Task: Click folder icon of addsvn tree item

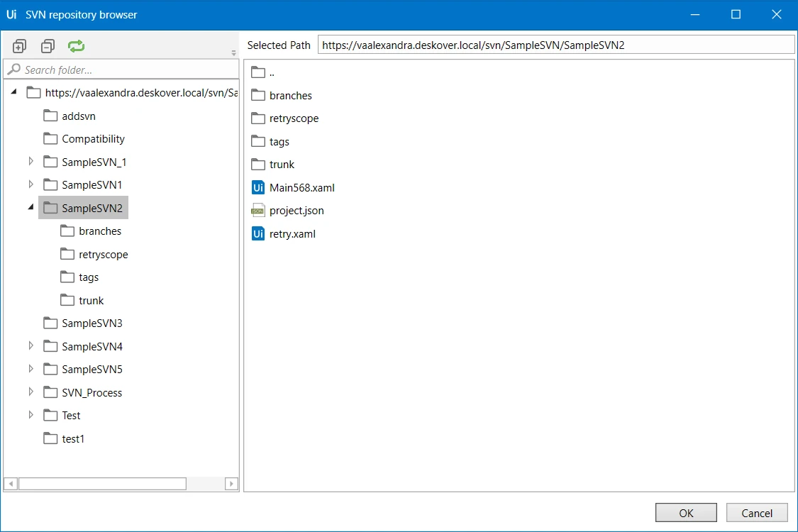Action: [x=50, y=116]
